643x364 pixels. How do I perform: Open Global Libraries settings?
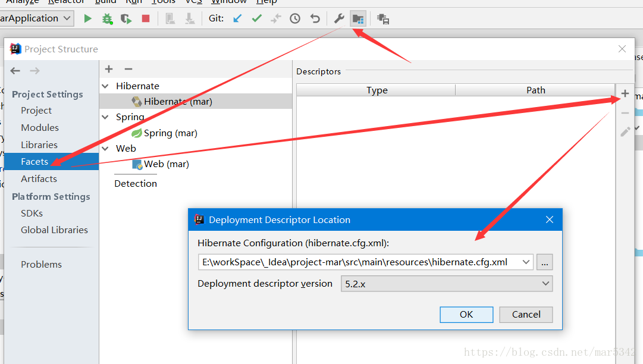54,230
